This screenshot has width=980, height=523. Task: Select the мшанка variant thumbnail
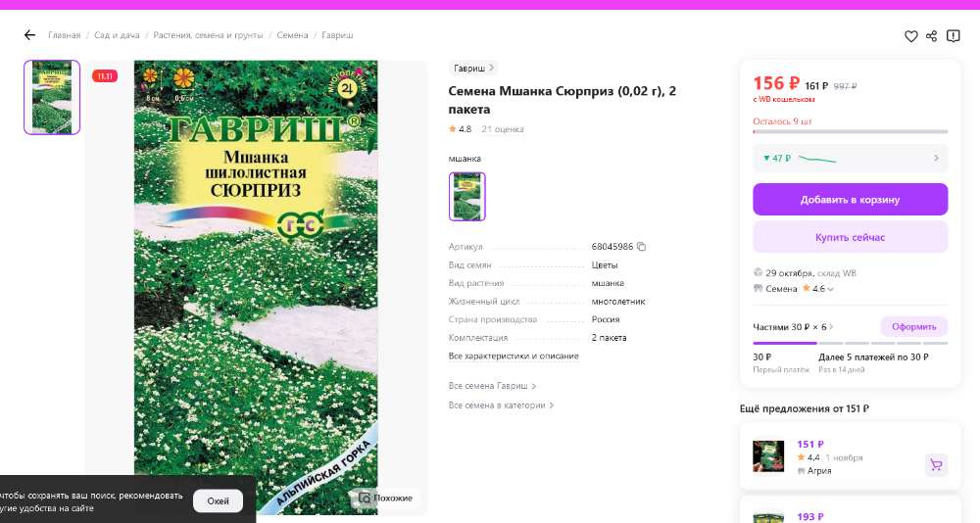(x=466, y=196)
